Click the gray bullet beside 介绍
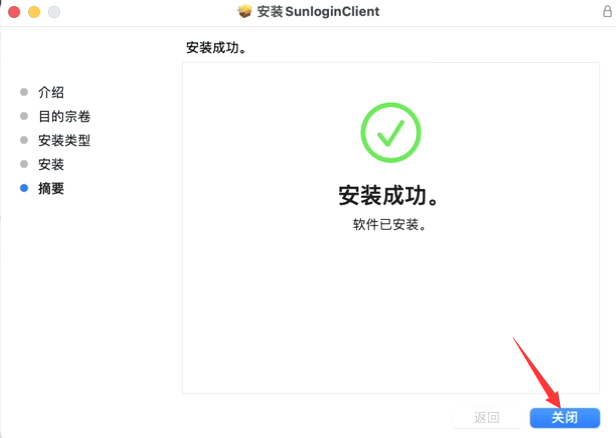 24,92
